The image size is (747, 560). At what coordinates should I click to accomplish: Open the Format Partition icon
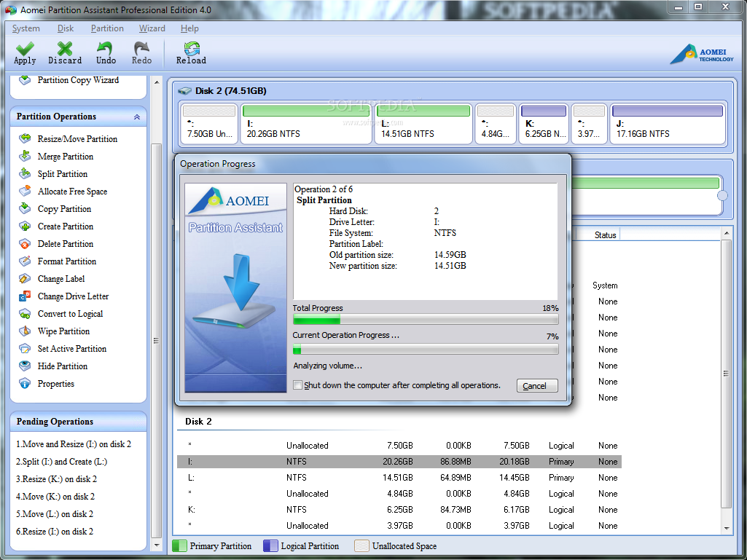26,261
